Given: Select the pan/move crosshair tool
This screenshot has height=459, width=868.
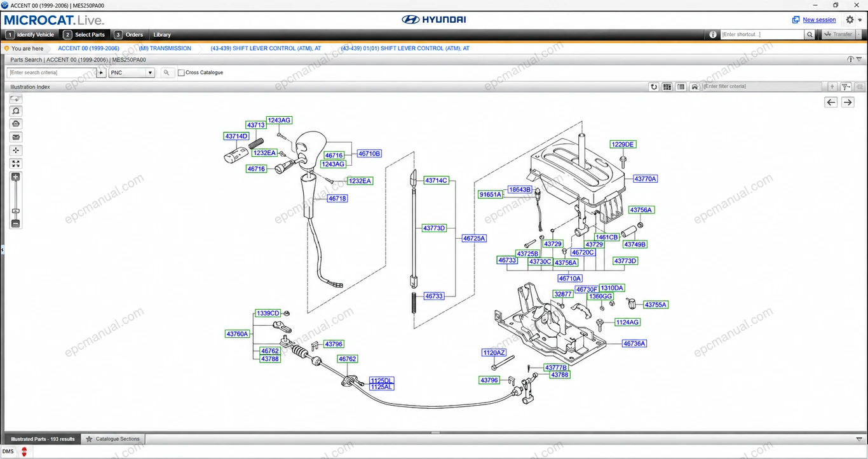Looking at the screenshot, I should [16, 150].
